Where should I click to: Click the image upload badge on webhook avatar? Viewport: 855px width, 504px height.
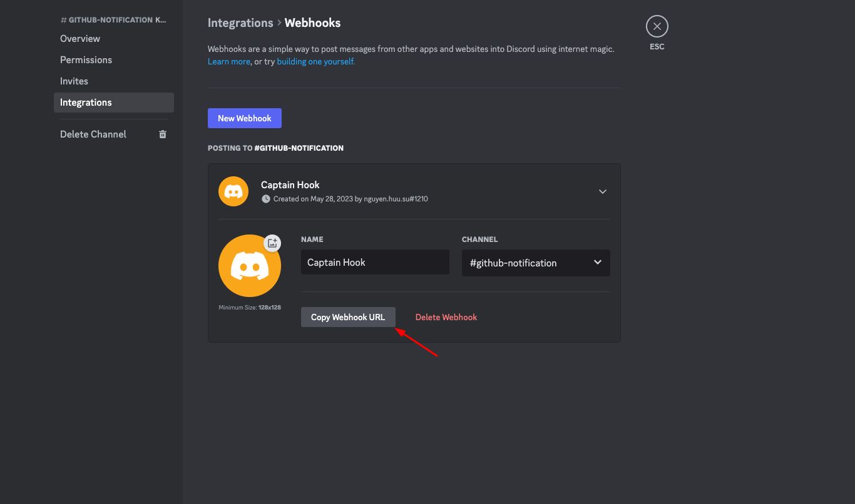[x=272, y=243]
